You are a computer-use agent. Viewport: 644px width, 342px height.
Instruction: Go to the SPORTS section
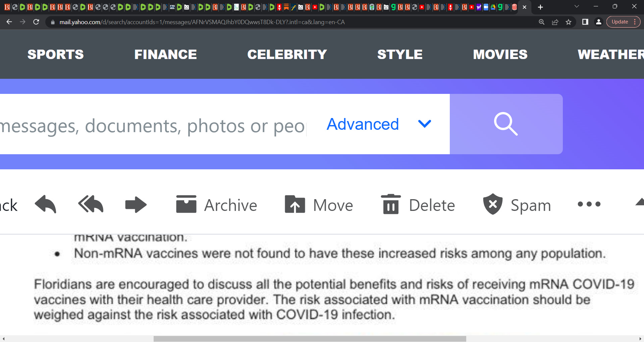[56, 54]
